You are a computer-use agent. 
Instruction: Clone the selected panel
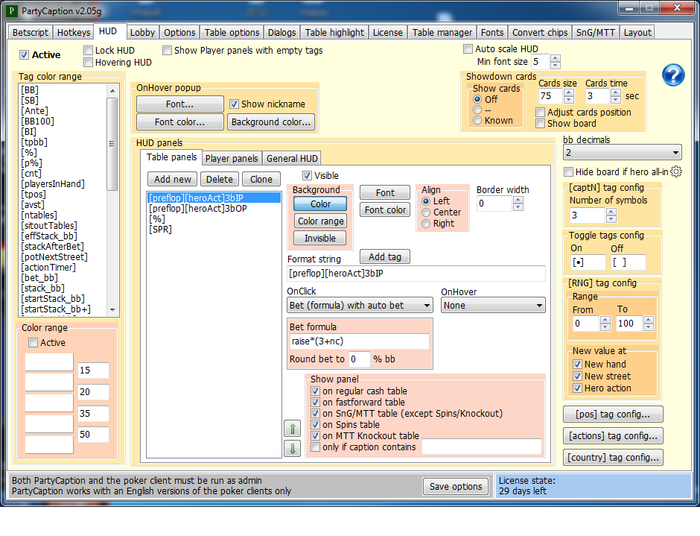(261, 179)
